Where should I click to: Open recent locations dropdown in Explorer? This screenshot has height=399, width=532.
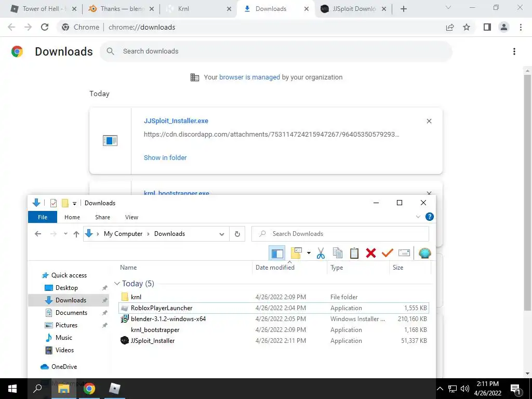coord(65,234)
